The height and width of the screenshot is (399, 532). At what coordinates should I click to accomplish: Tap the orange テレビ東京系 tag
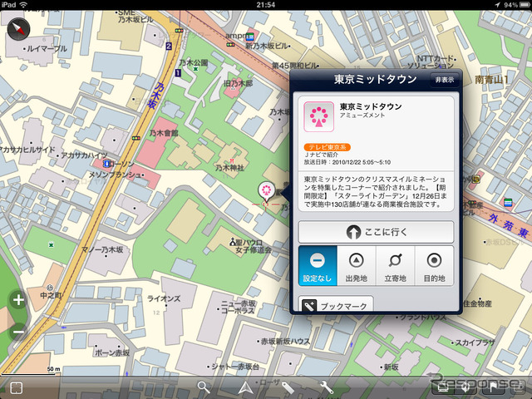point(327,147)
